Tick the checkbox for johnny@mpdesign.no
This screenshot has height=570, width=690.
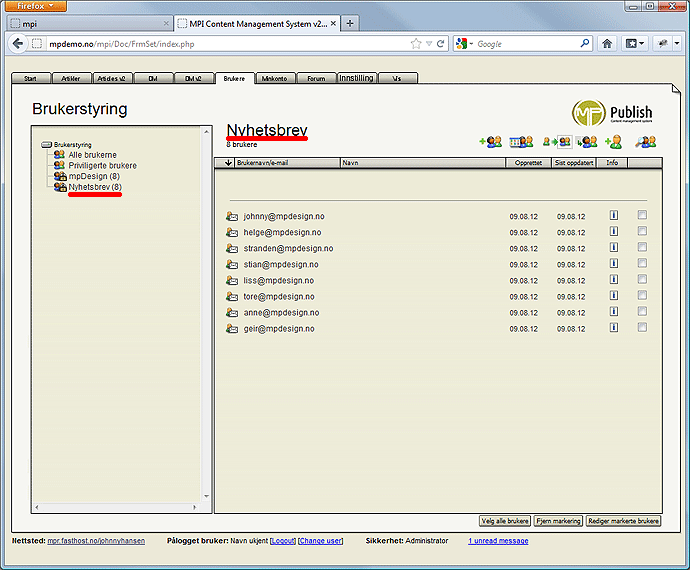coord(642,215)
